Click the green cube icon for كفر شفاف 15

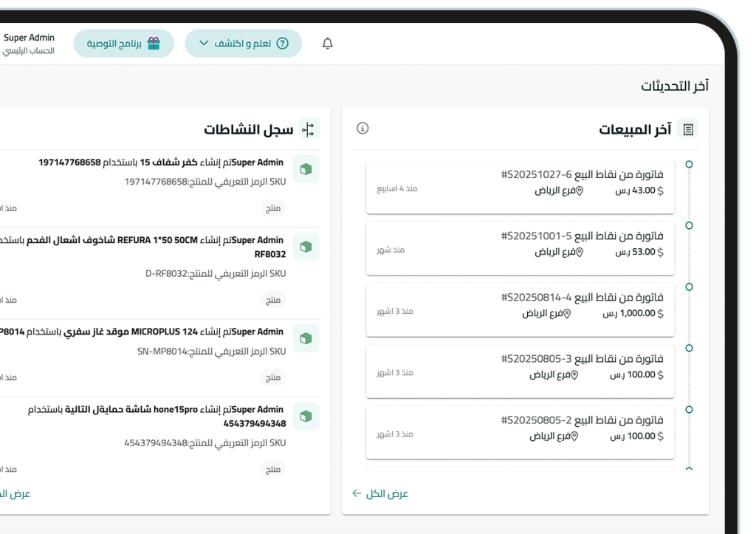306,169
